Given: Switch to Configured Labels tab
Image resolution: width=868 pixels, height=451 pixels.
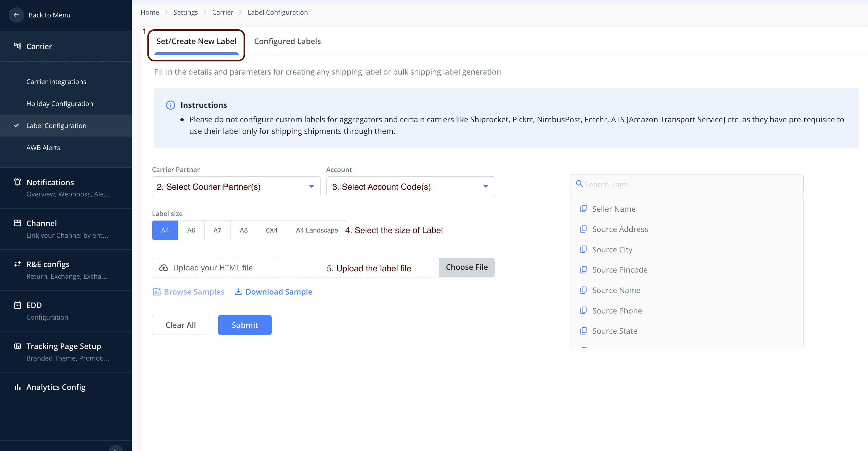Looking at the screenshot, I should tap(287, 42).
